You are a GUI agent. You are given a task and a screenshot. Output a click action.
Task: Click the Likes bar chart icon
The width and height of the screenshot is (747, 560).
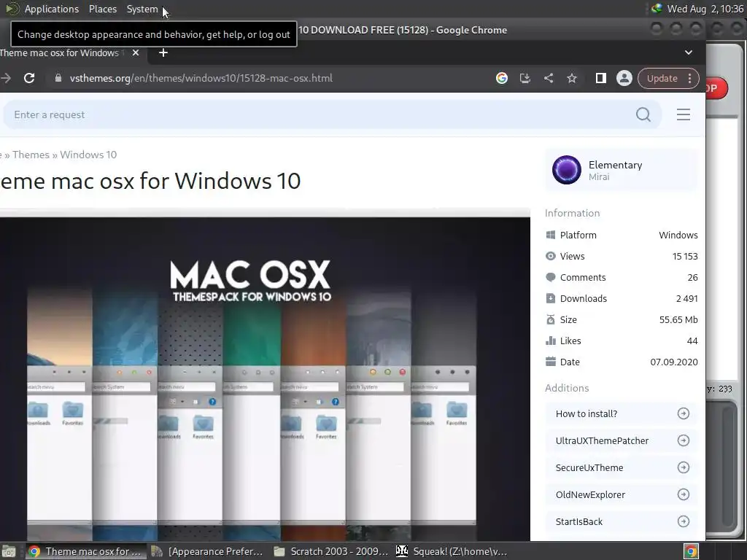[550, 341]
